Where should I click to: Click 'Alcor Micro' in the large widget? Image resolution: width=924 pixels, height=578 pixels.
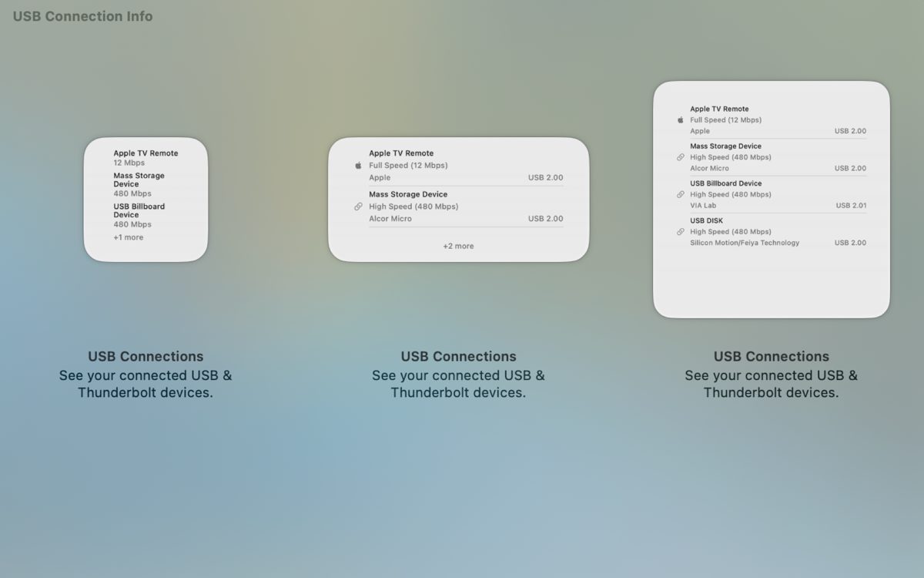click(709, 168)
